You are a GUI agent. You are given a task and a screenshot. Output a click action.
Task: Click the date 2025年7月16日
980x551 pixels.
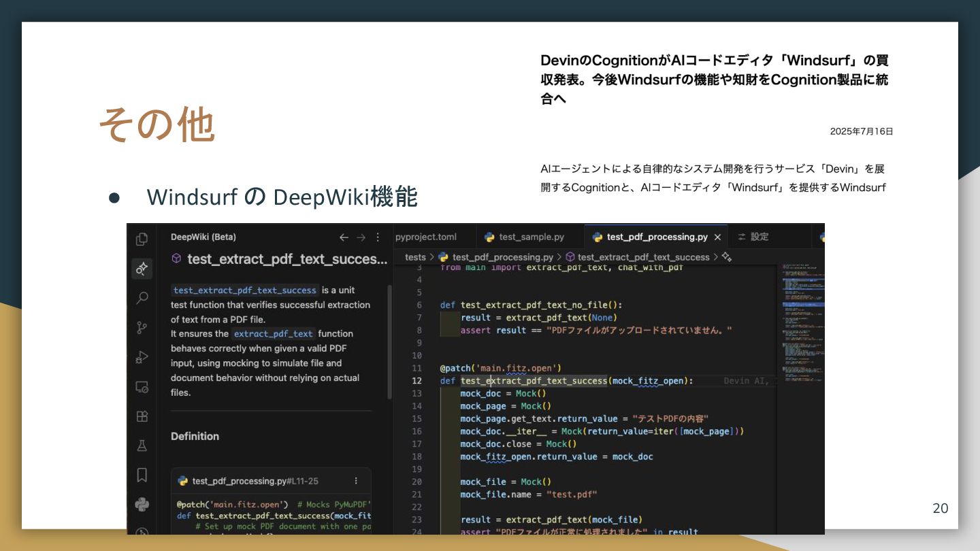pos(862,131)
